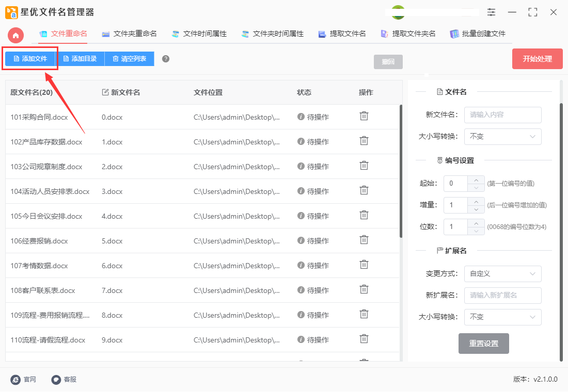Increase the 位数 value with up arrow
The width and height of the screenshot is (568, 392).
pyautogui.click(x=476, y=223)
